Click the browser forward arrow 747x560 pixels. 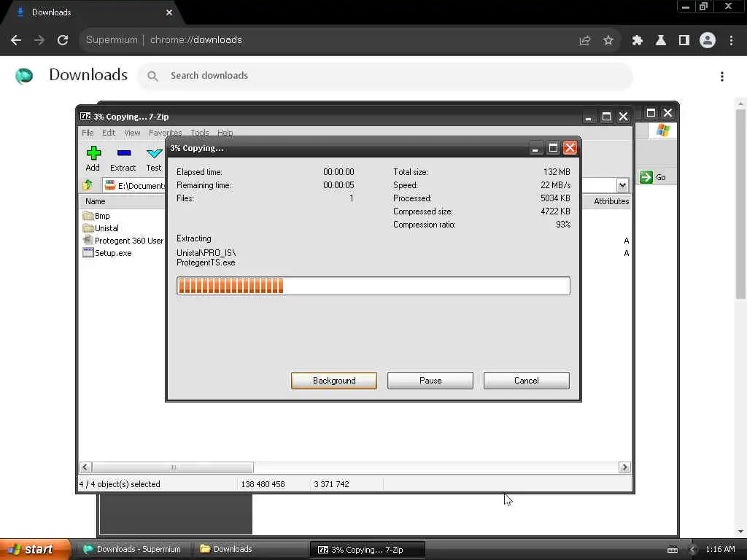[39, 40]
